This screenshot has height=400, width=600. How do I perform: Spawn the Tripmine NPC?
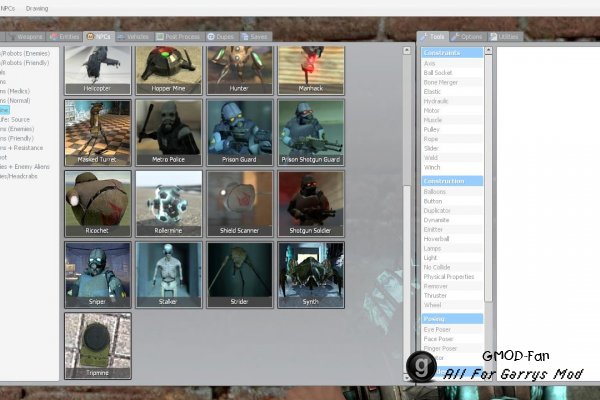pos(98,346)
